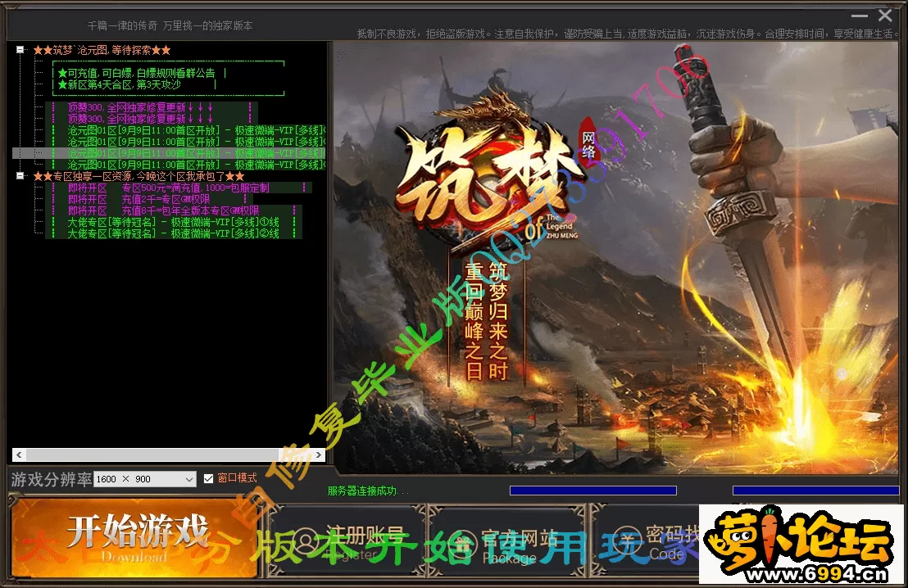908x588 pixels.
Task: Click the server list scroll-right arrow
Action: [x=319, y=455]
